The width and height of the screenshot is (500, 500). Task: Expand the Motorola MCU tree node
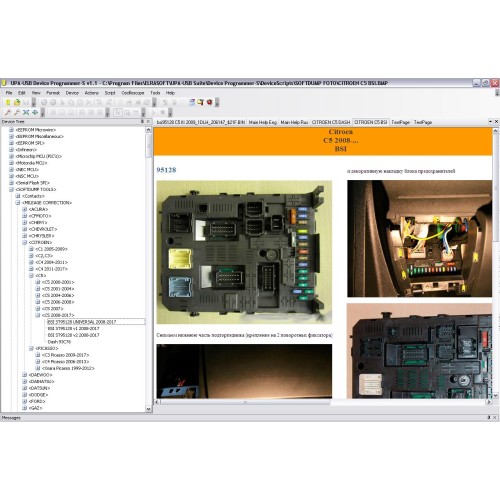pos(11,163)
